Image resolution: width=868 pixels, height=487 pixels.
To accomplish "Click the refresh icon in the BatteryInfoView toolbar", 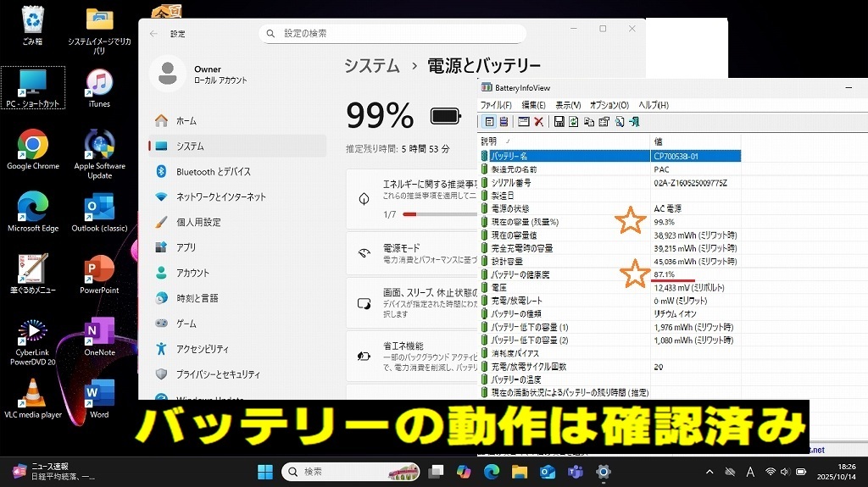I will [574, 122].
